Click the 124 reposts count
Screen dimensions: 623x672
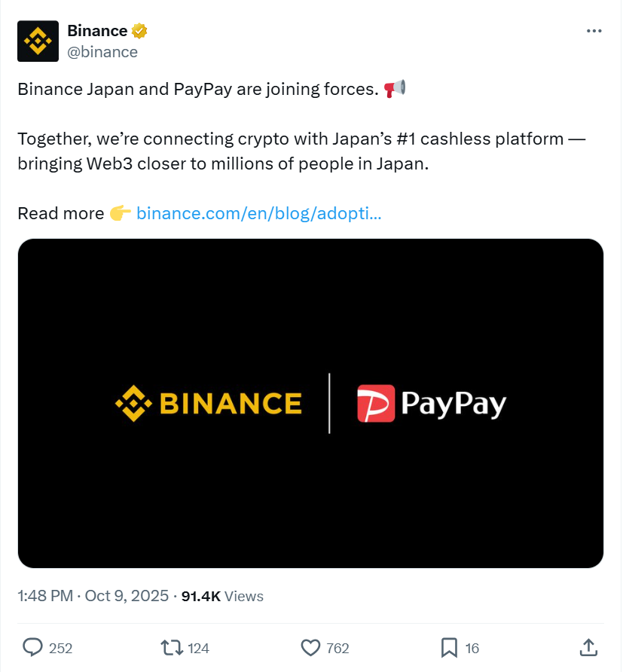point(198,648)
